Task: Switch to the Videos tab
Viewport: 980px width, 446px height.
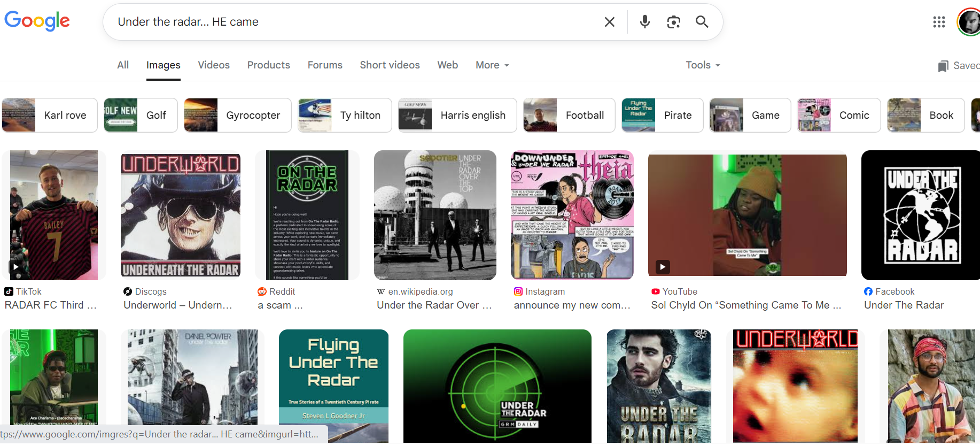Action: [214, 65]
